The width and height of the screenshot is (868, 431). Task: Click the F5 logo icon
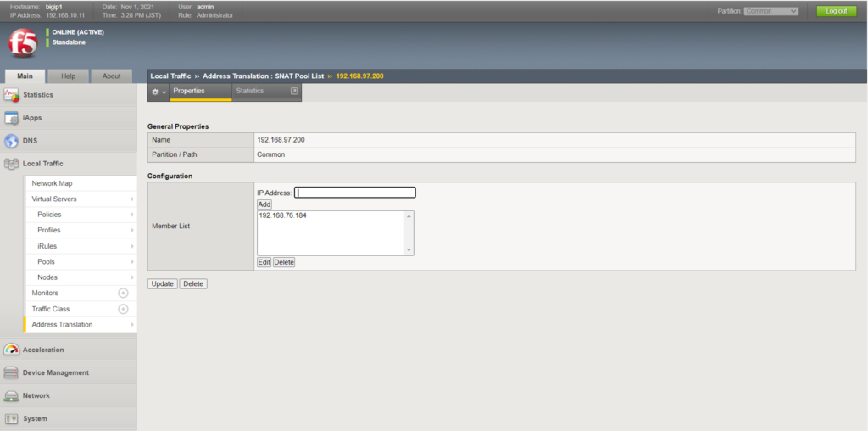pos(23,42)
